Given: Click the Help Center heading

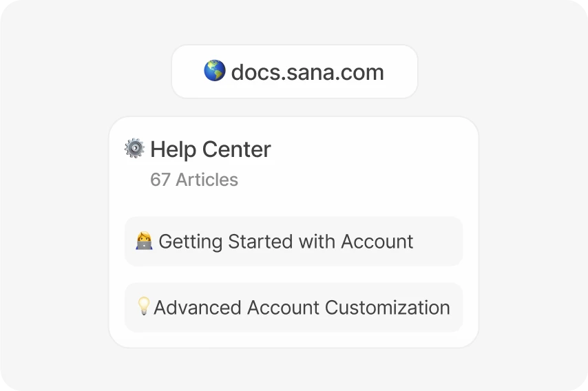Looking at the screenshot, I should point(211,149).
